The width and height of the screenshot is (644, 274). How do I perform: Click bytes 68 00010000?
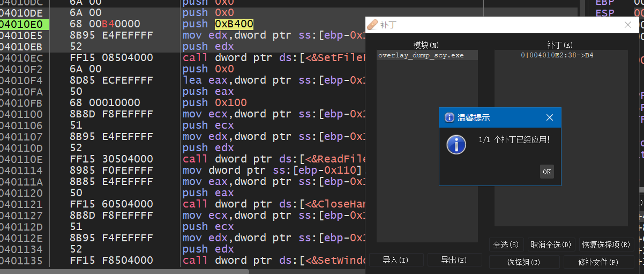[x=105, y=102]
